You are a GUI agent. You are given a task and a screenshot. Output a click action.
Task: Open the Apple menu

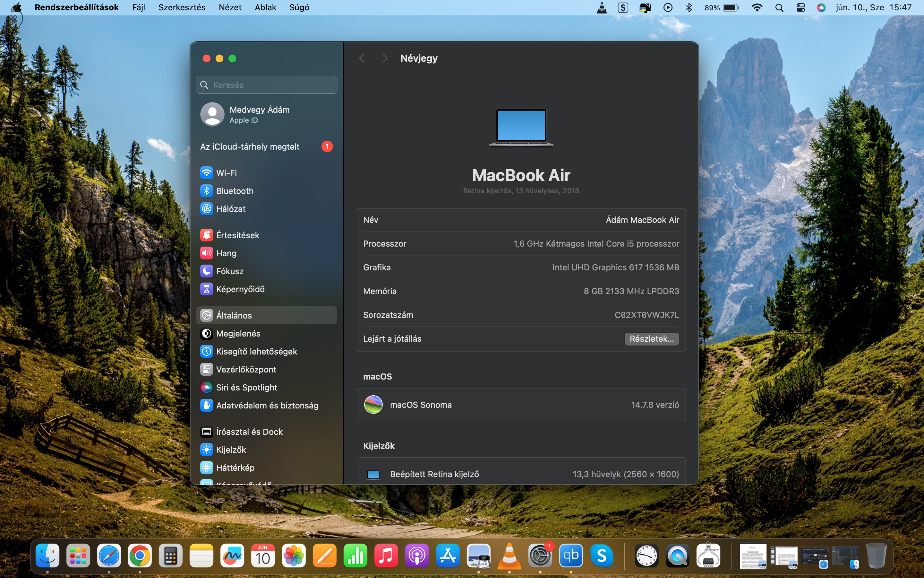17,8
